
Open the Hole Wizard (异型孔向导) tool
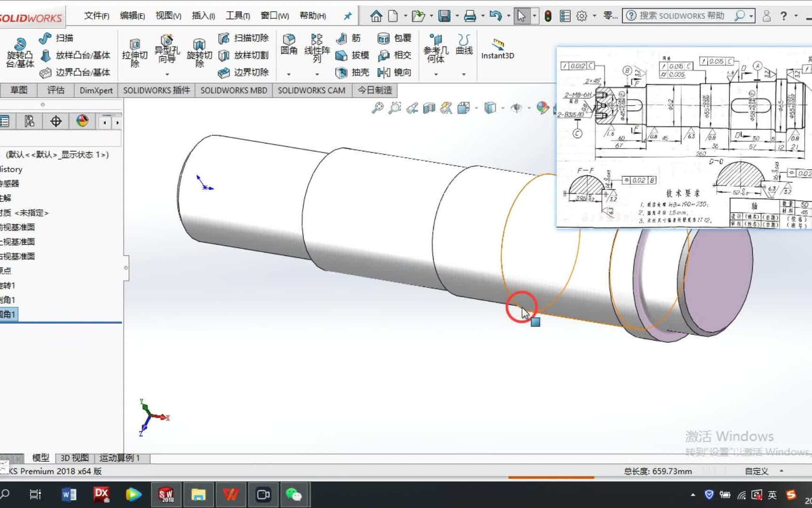(x=167, y=49)
